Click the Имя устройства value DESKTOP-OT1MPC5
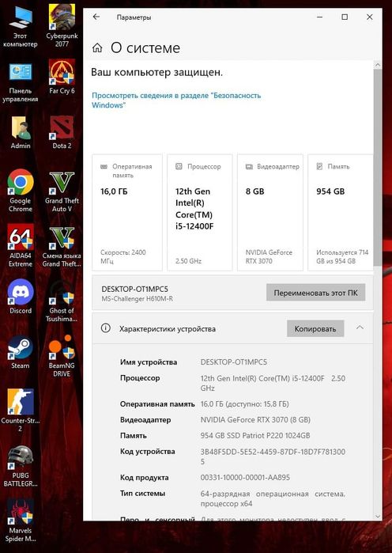392x553 pixels. 233,362
